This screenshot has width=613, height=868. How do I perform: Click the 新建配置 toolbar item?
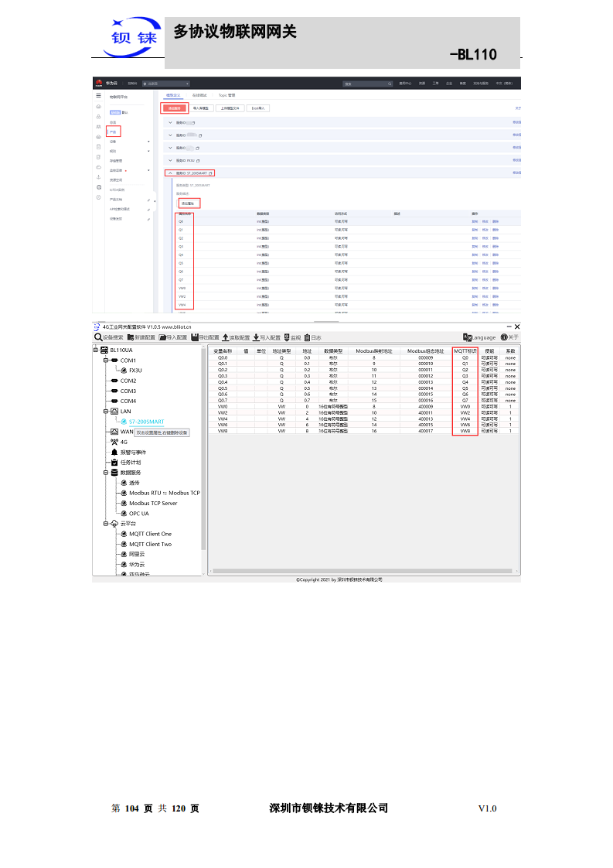tap(141, 337)
